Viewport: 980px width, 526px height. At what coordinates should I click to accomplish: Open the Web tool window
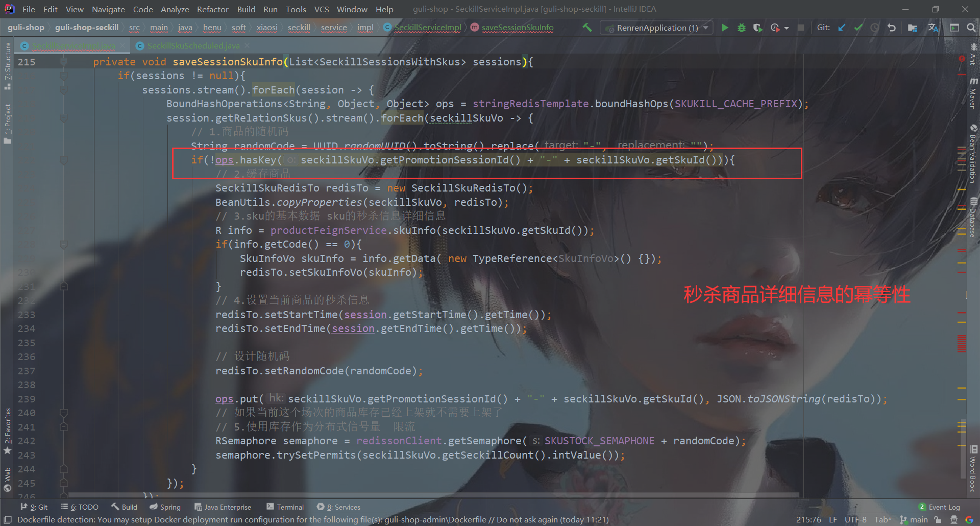pos(7,479)
